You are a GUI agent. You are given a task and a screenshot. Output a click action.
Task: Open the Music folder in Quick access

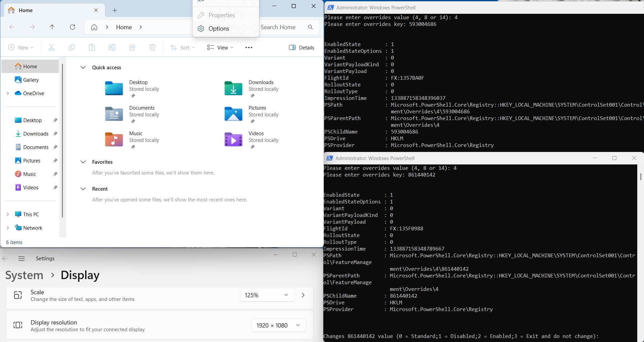[133, 140]
